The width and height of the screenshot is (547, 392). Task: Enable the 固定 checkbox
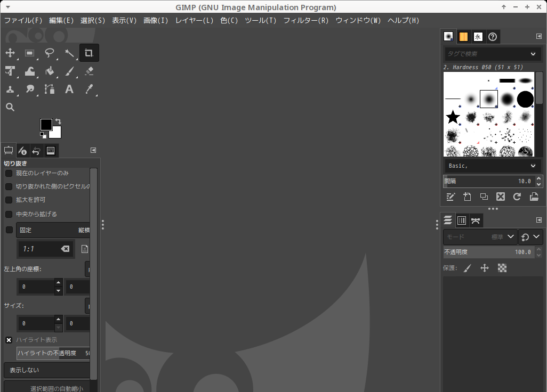click(x=10, y=230)
